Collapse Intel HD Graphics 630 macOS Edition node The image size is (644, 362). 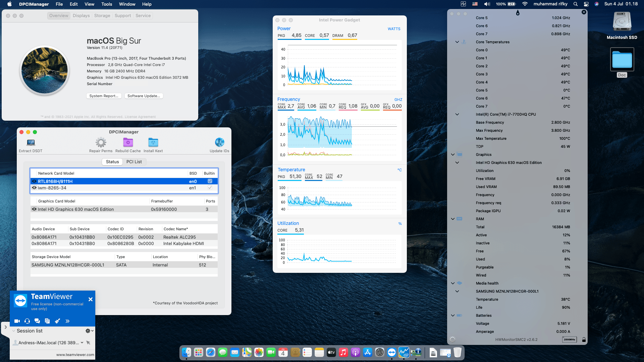[457, 163]
